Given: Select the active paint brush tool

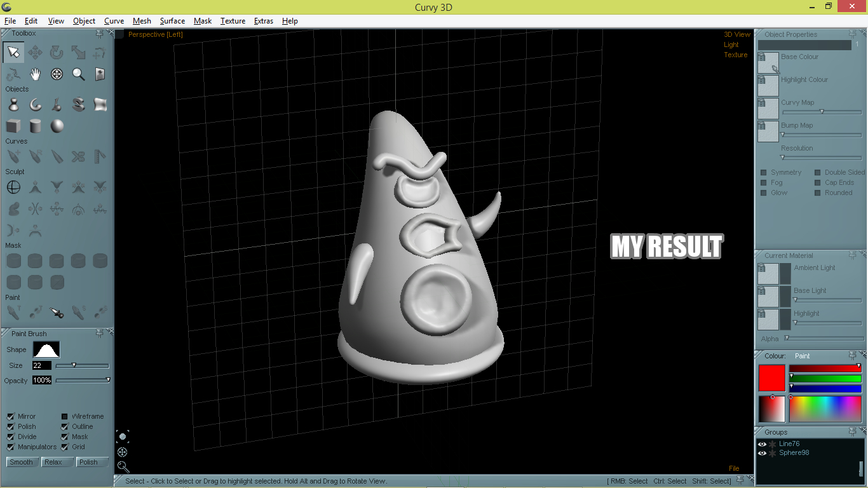Looking at the screenshot, I should pyautogui.click(x=57, y=313).
